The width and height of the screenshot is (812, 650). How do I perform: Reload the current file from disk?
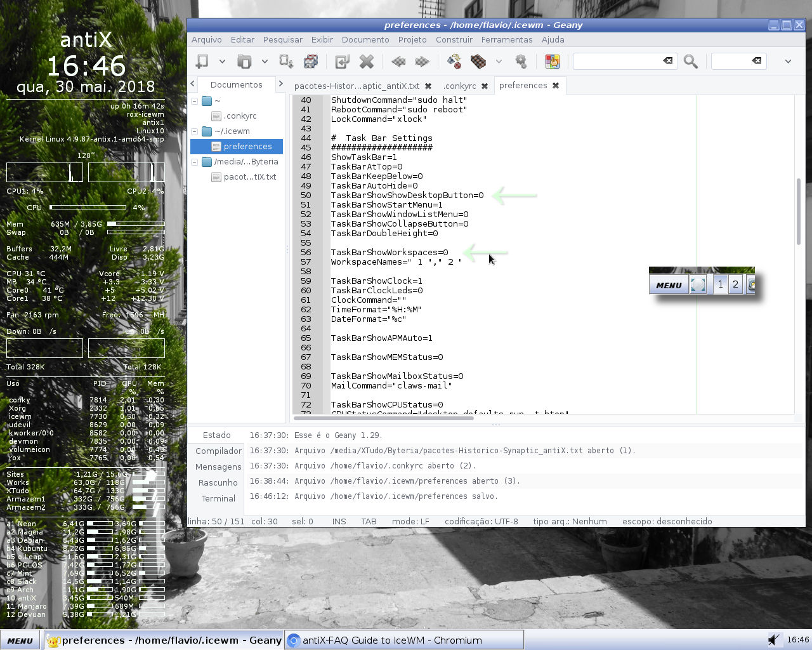(343, 62)
